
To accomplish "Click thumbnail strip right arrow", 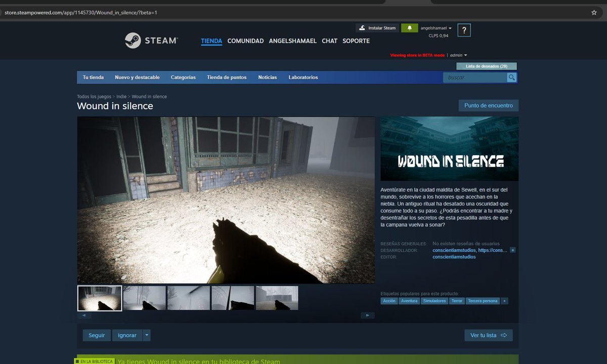I will click(x=368, y=315).
